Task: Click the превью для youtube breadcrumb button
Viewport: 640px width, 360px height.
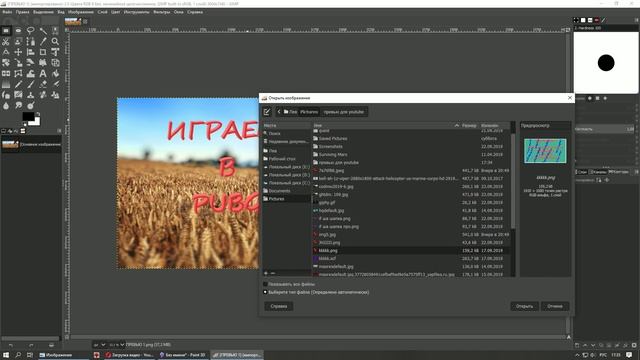Action: (x=344, y=112)
